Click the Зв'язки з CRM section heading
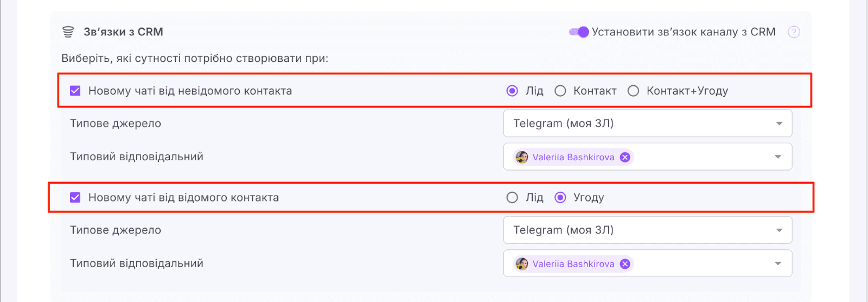Screen dimensions: 868x302 123,32
